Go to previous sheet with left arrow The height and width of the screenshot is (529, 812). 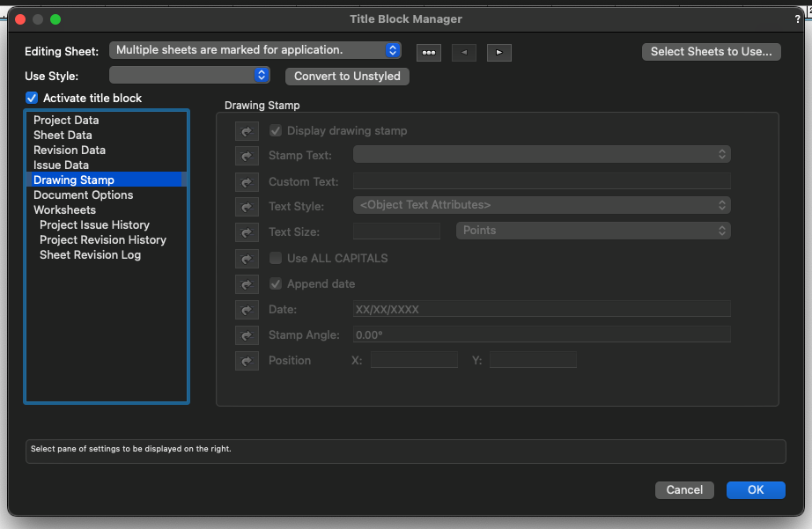tap(464, 53)
